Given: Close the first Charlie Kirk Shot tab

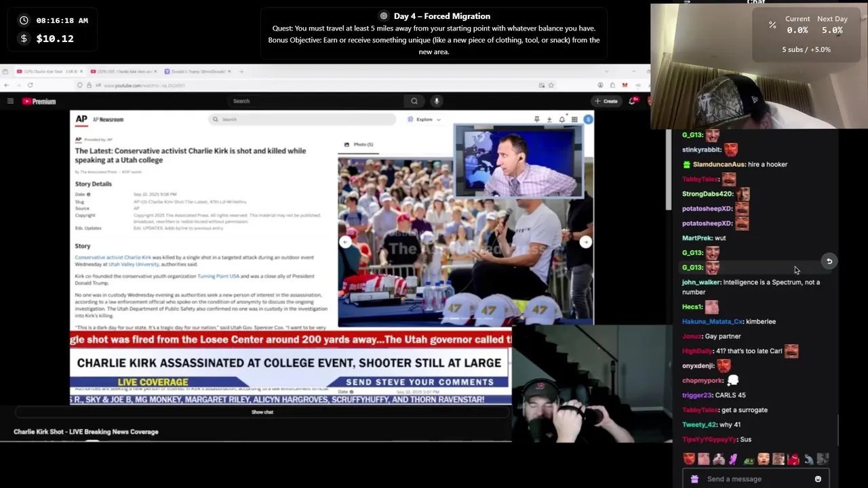Looking at the screenshot, I should pos(81,71).
